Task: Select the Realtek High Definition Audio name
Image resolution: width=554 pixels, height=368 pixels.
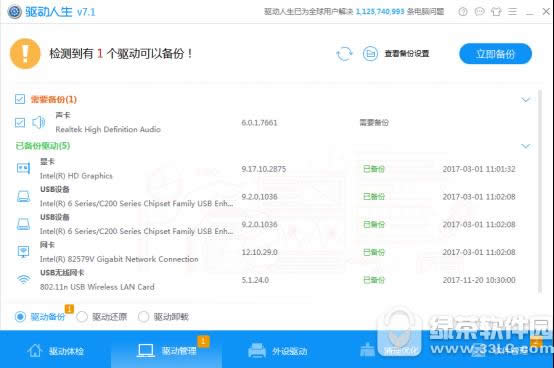Action: tap(108, 129)
